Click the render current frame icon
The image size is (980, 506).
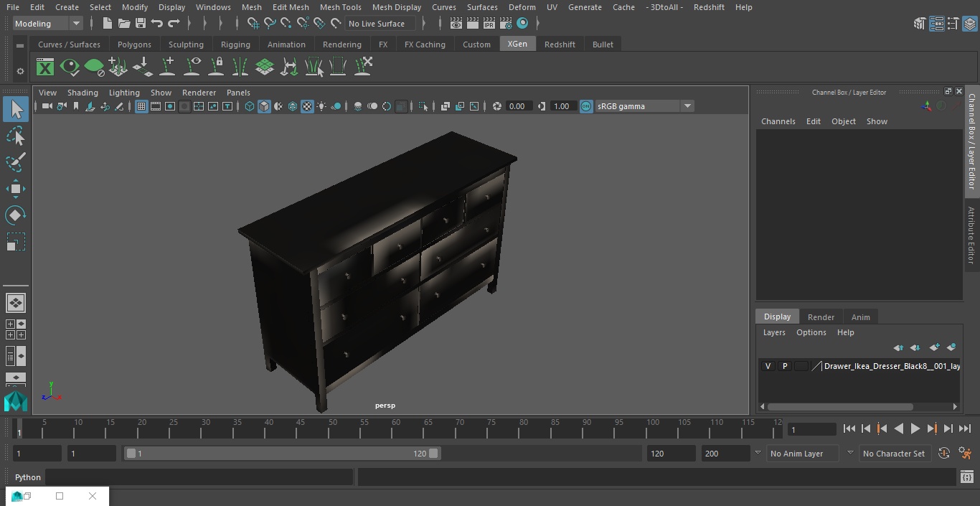pyautogui.click(x=472, y=24)
